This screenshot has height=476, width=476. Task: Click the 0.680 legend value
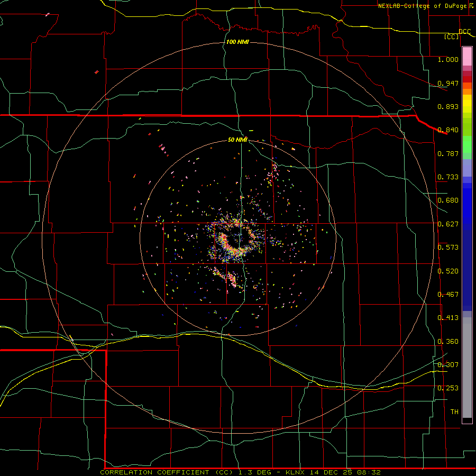(448, 200)
